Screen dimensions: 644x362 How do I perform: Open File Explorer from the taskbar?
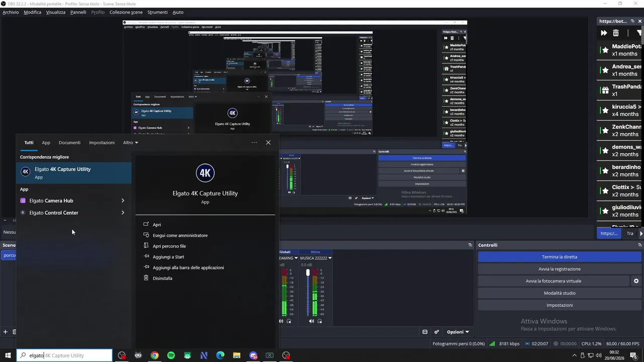click(236, 355)
